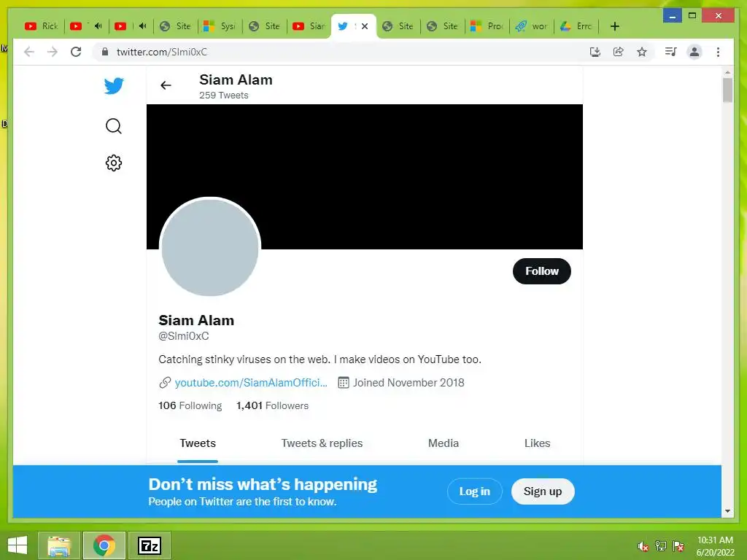747x560 pixels.
Task: Click the share page icon in address bar
Action: (x=619, y=52)
